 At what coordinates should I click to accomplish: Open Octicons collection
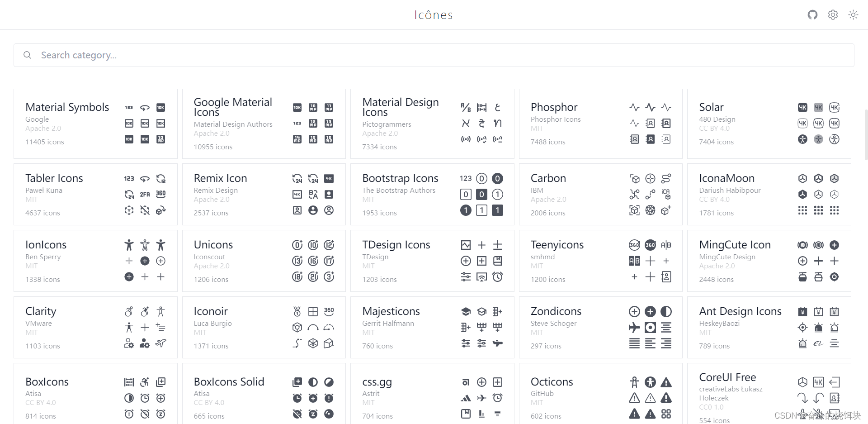pyautogui.click(x=601, y=394)
